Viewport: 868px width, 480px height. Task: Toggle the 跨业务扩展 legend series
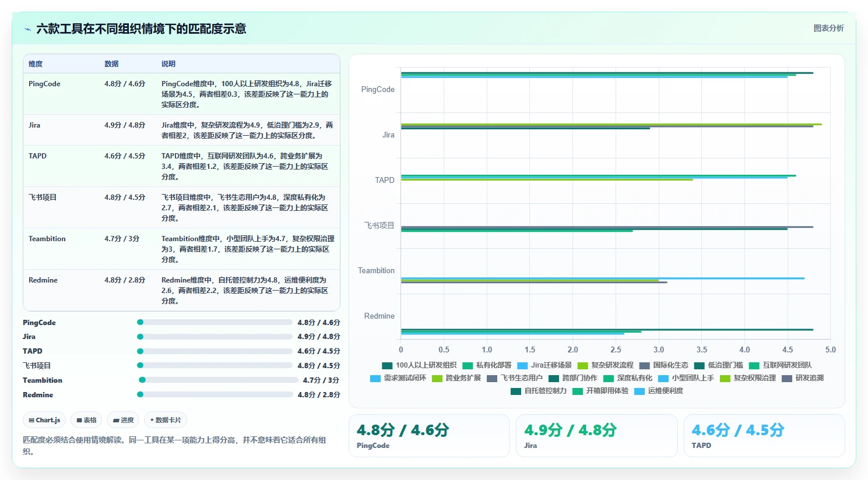pyautogui.click(x=456, y=378)
